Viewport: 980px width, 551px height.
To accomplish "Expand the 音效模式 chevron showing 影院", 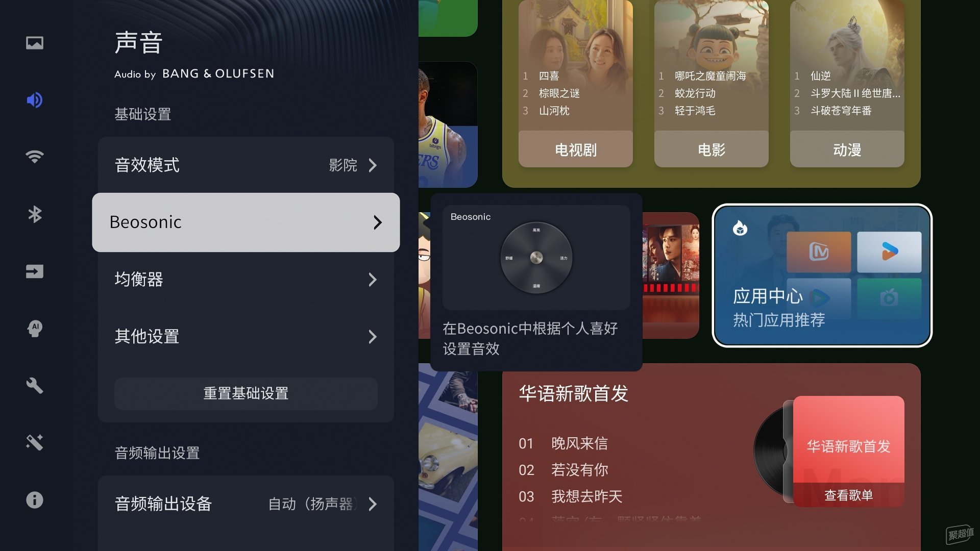I will (x=373, y=165).
